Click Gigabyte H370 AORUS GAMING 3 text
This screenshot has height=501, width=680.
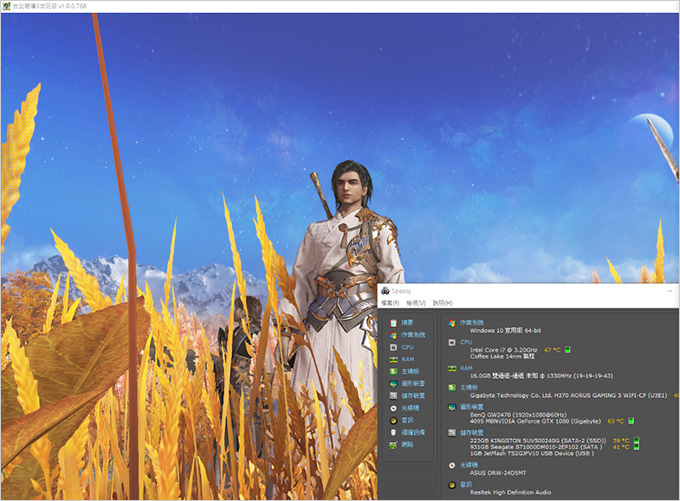pos(569,395)
